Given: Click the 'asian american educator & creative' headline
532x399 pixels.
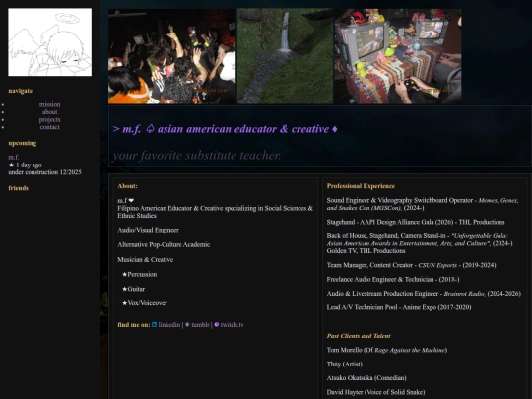Looking at the screenshot, I should tap(243, 129).
